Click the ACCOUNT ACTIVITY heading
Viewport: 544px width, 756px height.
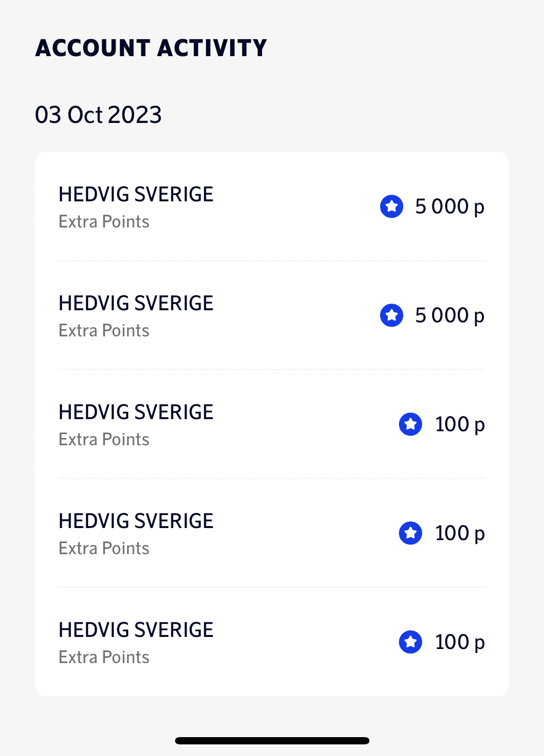pos(151,48)
